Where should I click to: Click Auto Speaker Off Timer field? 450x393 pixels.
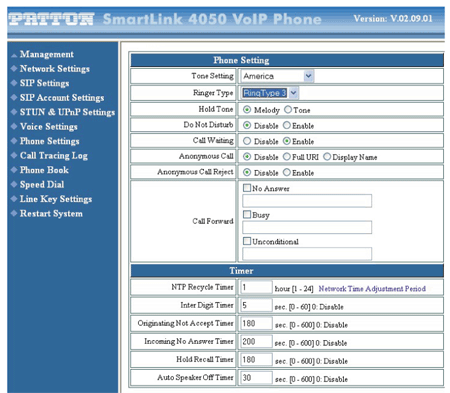tap(256, 377)
